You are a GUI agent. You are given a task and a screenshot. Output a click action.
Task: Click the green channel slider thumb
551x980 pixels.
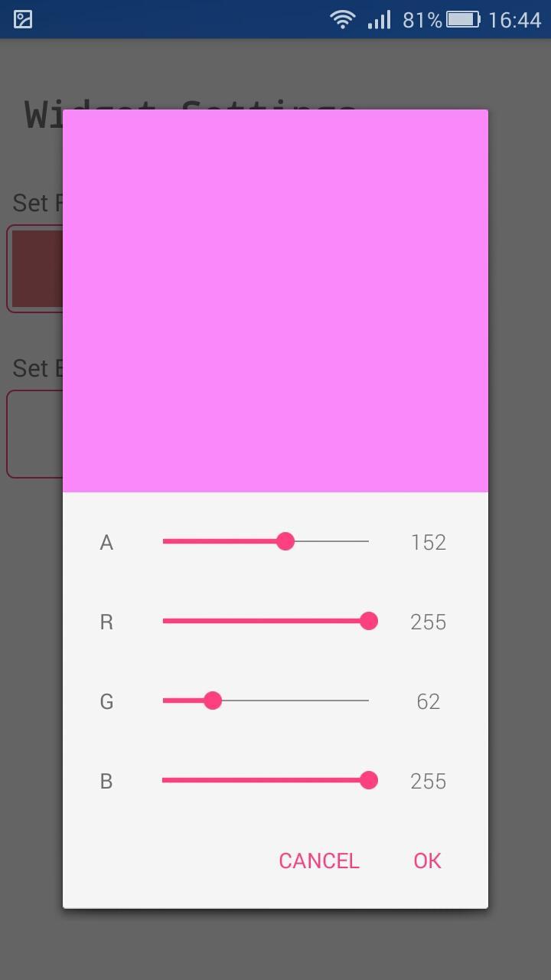tap(213, 701)
